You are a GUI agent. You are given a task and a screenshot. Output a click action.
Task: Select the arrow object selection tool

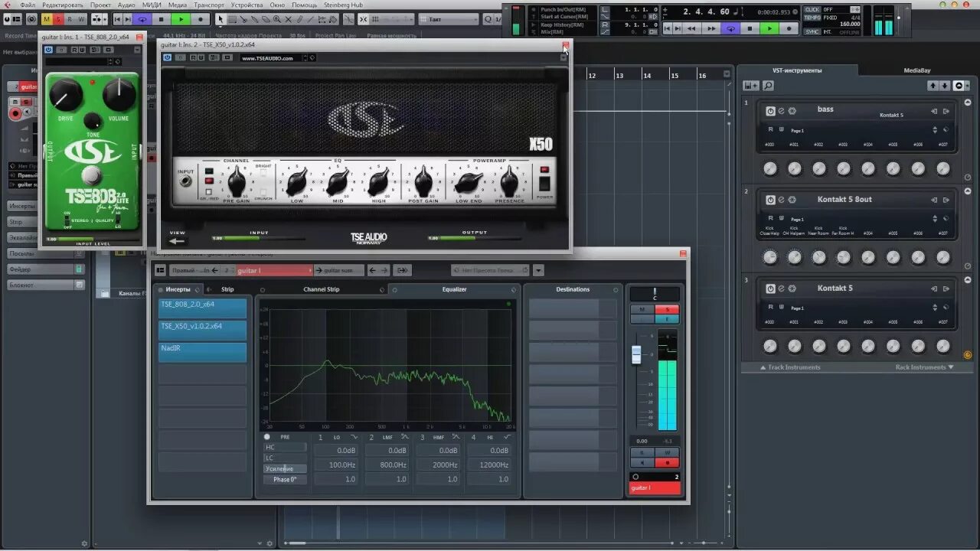tap(220, 19)
